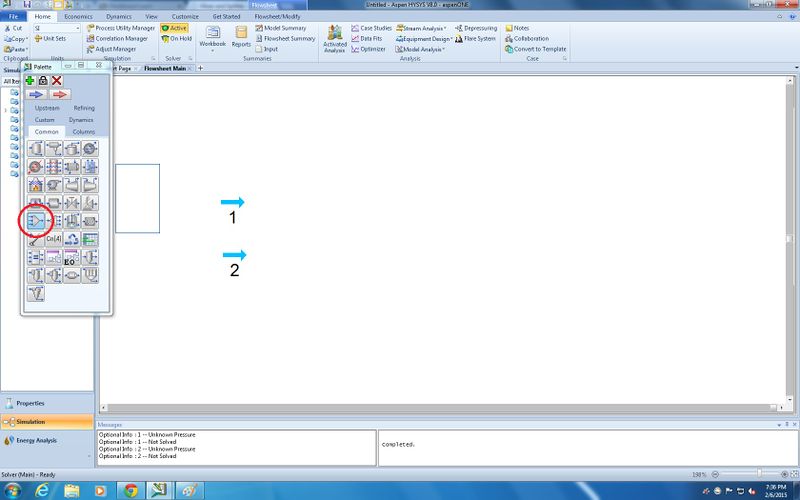Set solver to Active
Viewport: 800px width, 500px height.
tap(175, 28)
